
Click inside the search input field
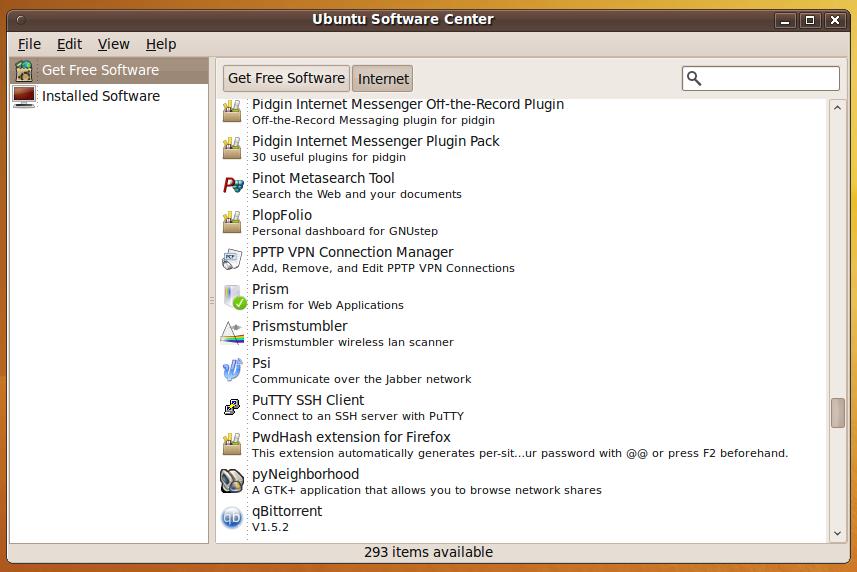tap(770, 79)
